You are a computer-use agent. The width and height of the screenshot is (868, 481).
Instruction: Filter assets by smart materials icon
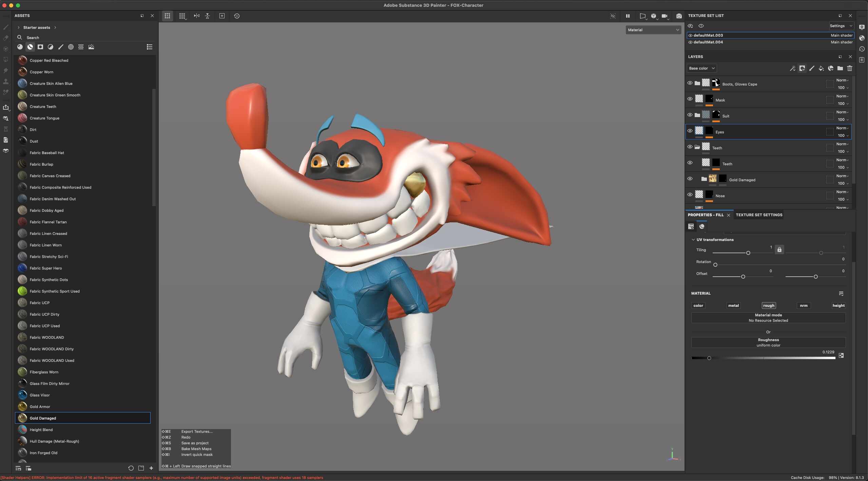click(30, 47)
